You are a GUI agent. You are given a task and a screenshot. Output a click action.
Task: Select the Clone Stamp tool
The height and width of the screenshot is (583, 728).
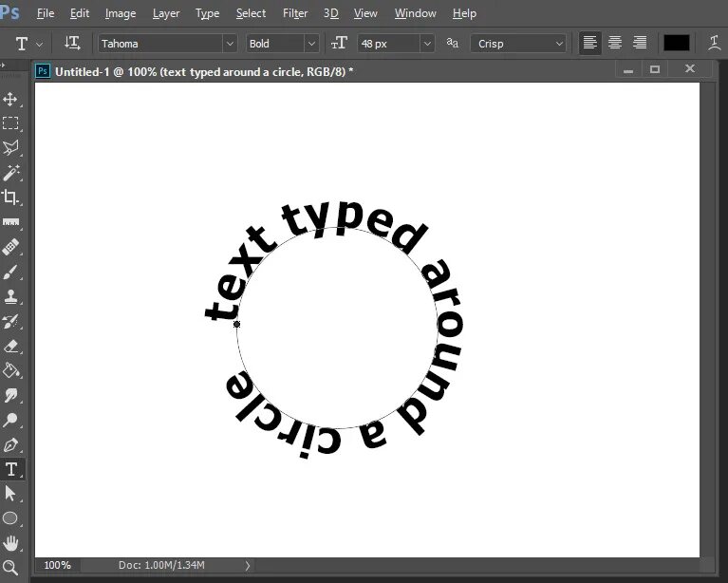(10, 296)
